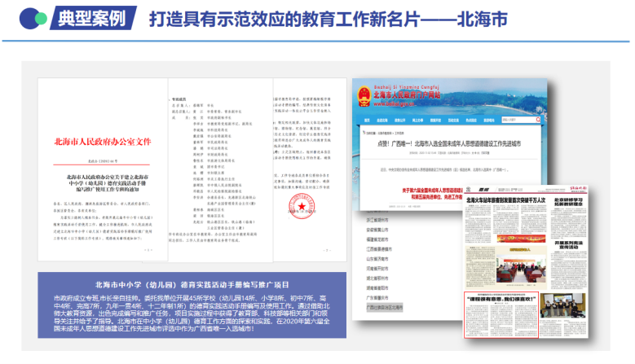Click the document subtitle 关于建立北海市中小学（幼儿园）
The height and width of the screenshot is (364, 635).
point(108,182)
